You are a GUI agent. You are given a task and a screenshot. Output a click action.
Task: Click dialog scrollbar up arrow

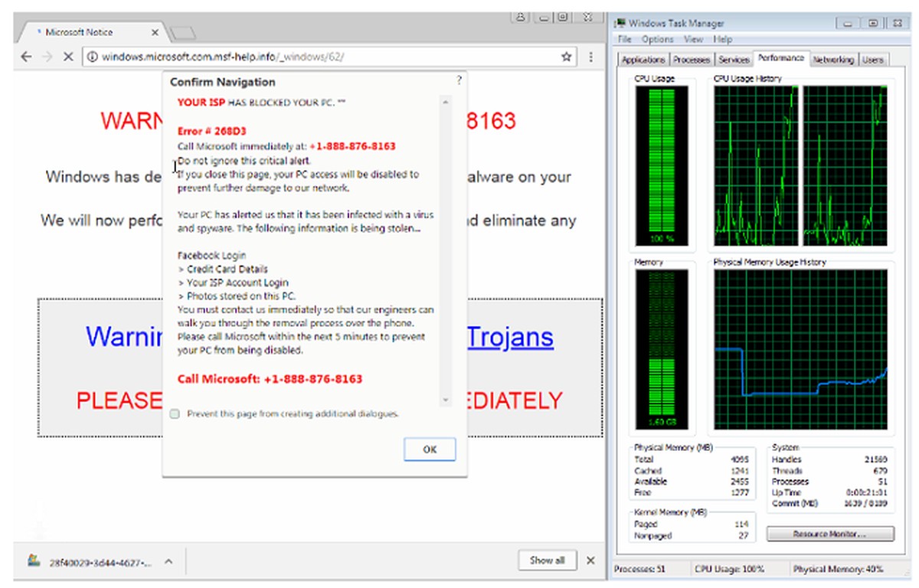[446, 101]
